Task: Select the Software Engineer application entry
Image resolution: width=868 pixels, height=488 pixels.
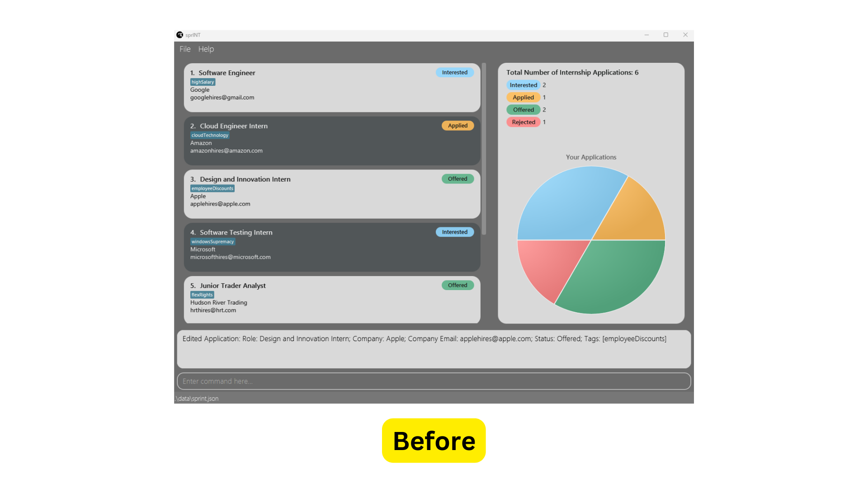Action: pyautogui.click(x=332, y=86)
